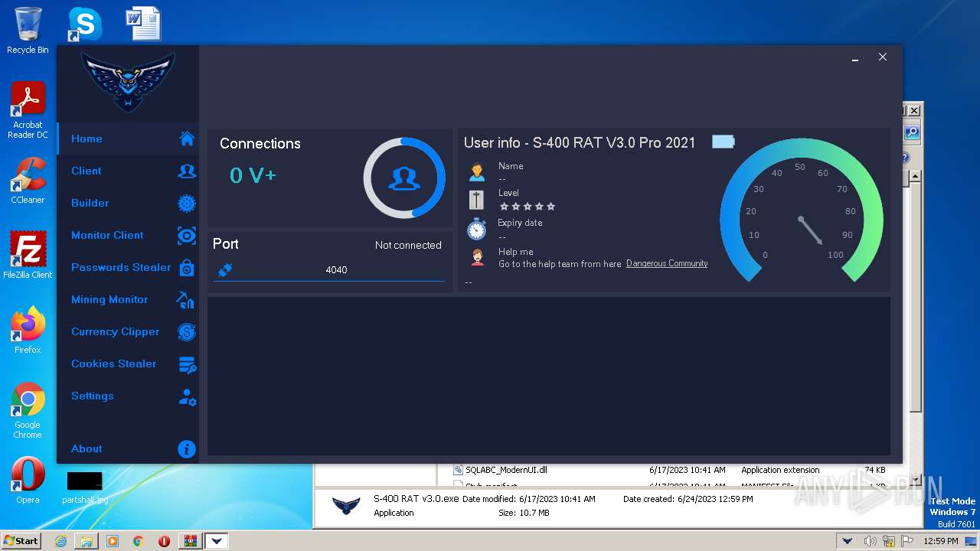Click the Not connected status text
Viewport: 980px width, 551px height.
tap(408, 245)
